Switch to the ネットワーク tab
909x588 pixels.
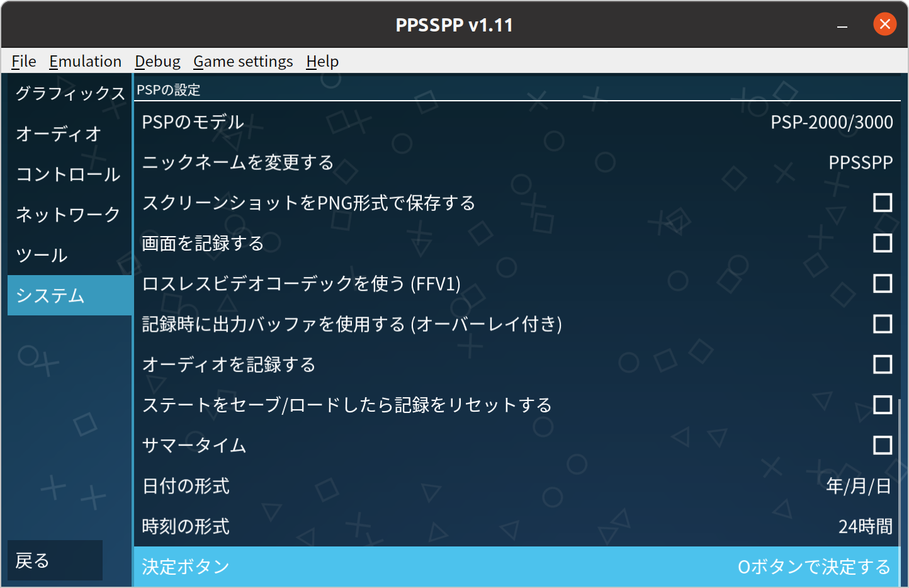(70, 214)
